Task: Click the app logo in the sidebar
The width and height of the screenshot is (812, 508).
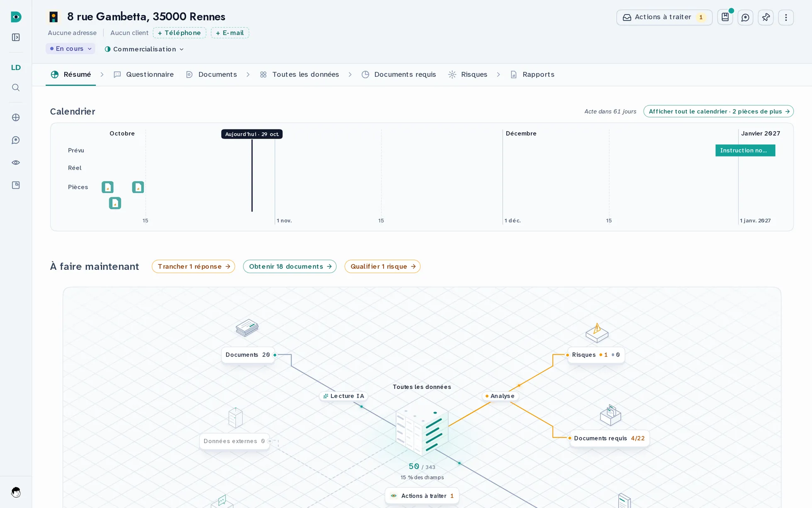Action: (x=16, y=17)
